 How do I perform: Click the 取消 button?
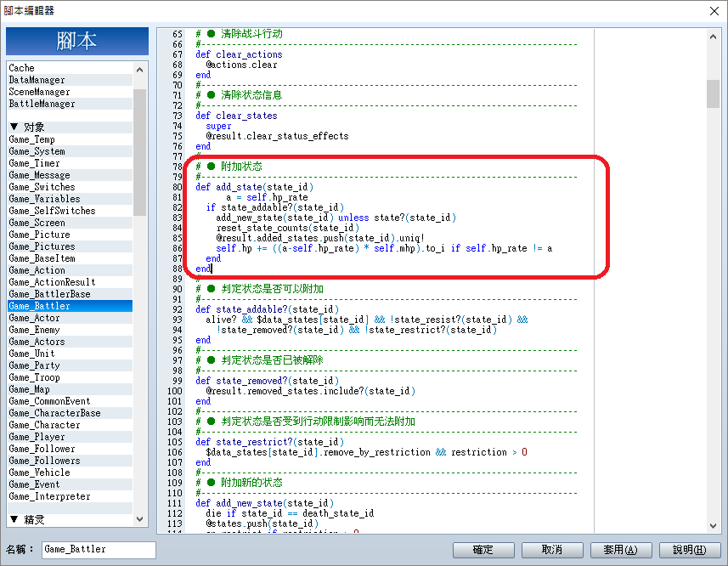coord(552,550)
